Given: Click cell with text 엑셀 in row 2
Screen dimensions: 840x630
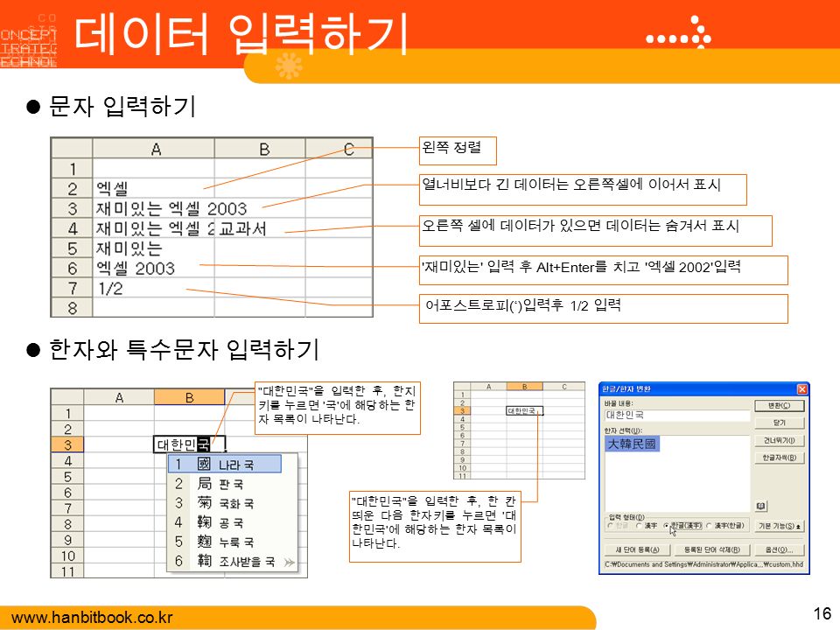Looking at the screenshot, I should coord(154,189).
